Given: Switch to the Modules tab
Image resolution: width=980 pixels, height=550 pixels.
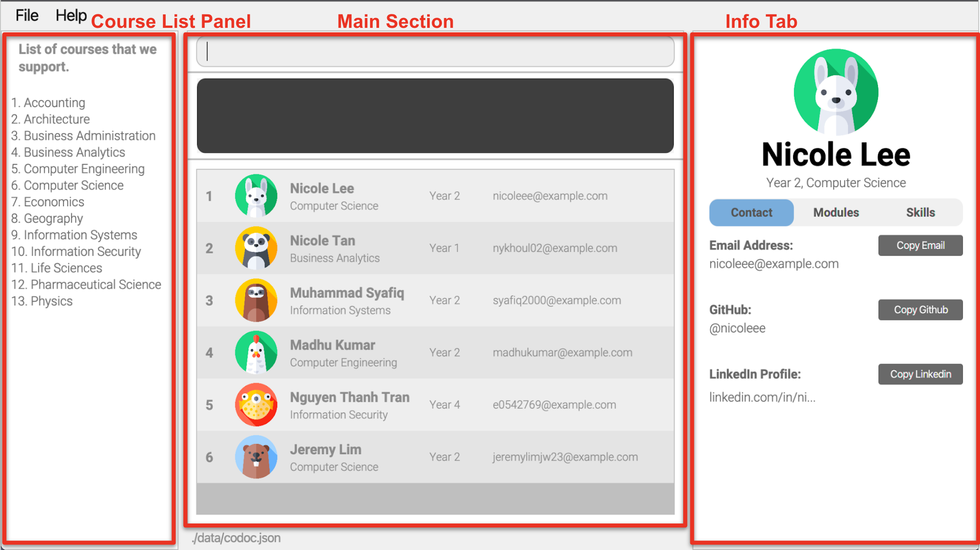Looking at the screenshot, I should point(836,212).
